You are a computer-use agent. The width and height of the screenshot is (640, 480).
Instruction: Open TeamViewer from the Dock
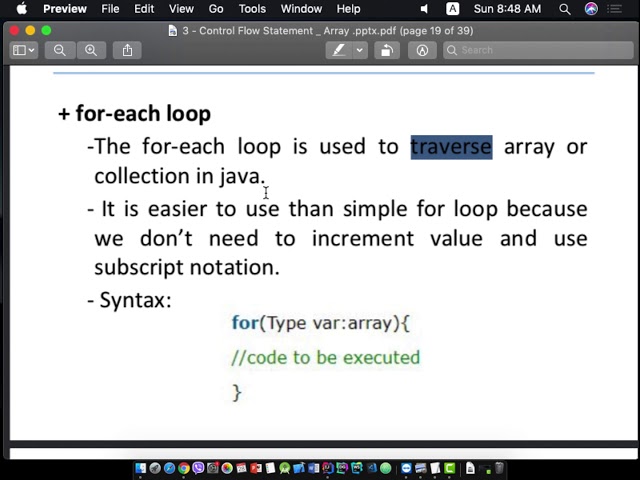[406, 468]
